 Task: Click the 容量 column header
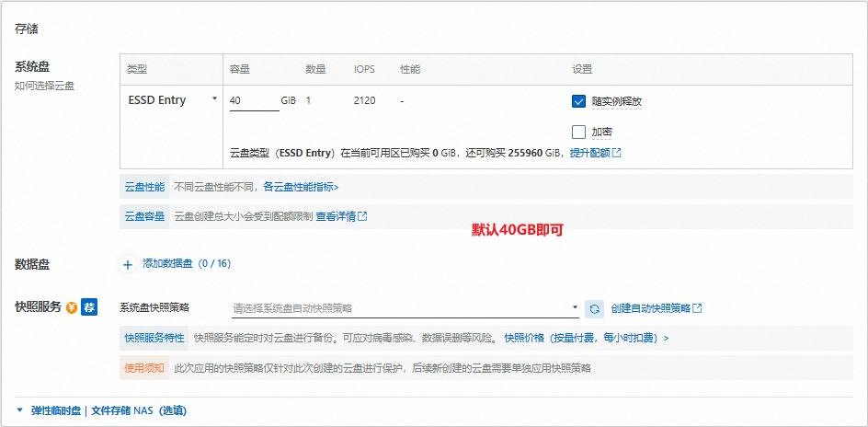tap(240, 69)
